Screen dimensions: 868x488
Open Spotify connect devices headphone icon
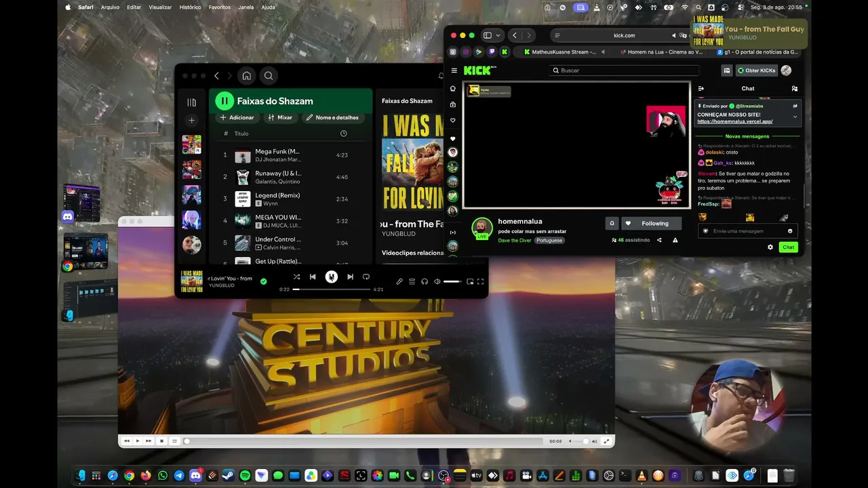pyautogui.click(x=425, y=281)
